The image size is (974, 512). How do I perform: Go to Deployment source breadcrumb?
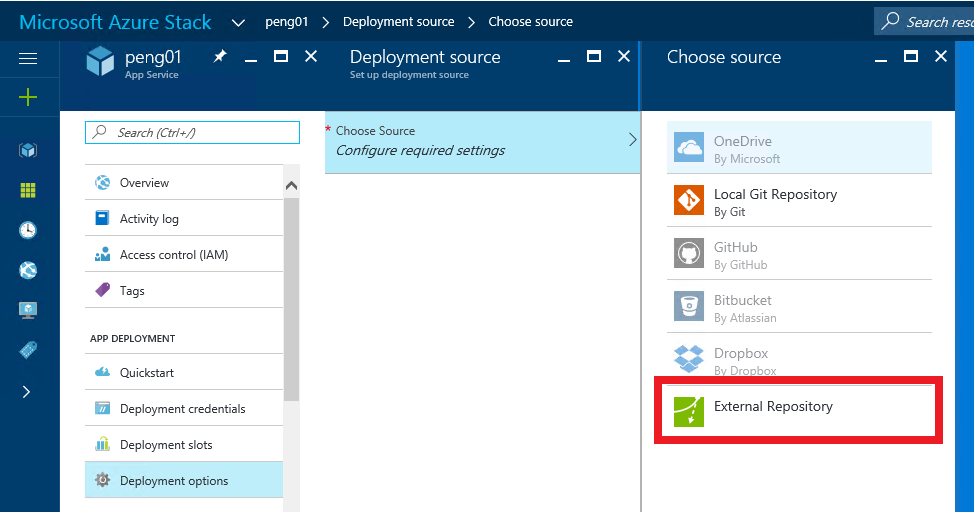[398, 22]
